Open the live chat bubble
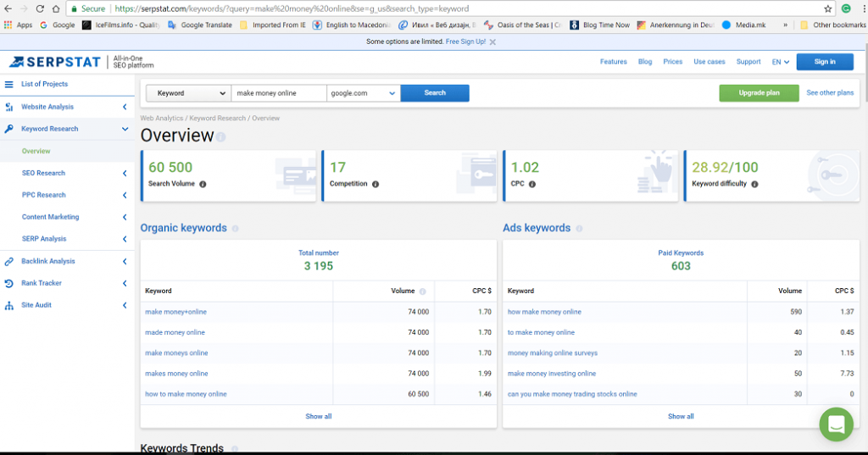Screen dimensions: 868x455 point(836,424)
